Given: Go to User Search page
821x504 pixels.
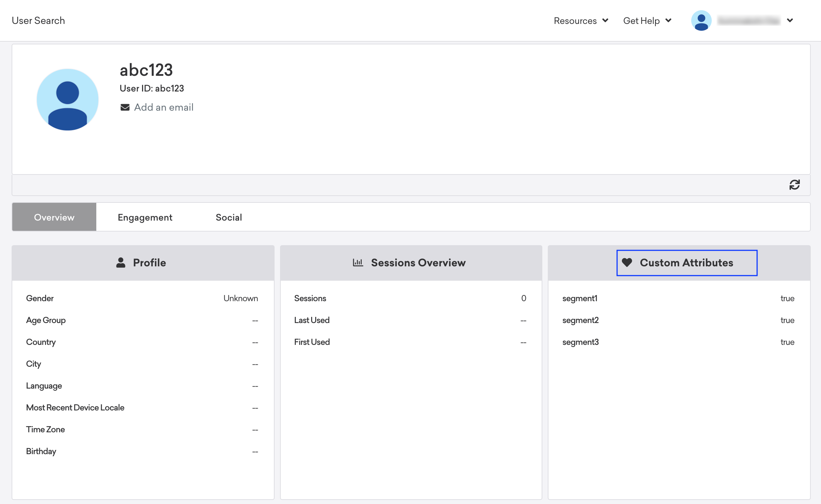Looking at the screenshot, I should tap(38, 20).
